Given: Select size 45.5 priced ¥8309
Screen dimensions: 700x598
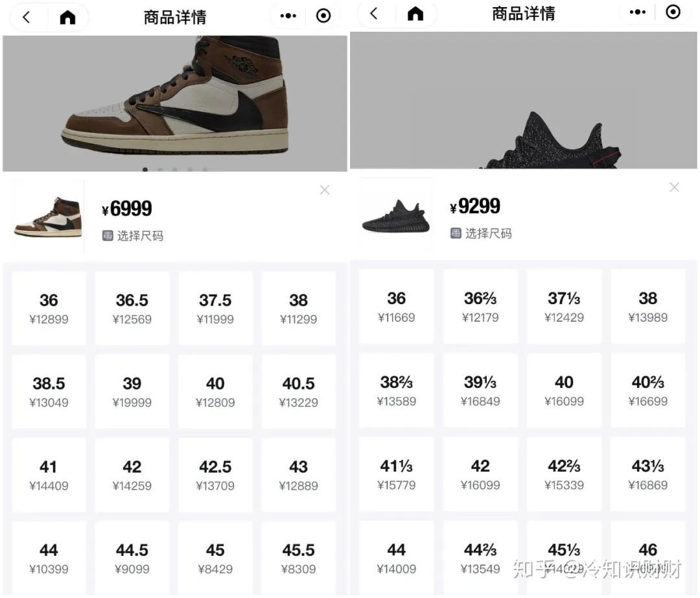Looking at the screenshot, I should (299, 558).
